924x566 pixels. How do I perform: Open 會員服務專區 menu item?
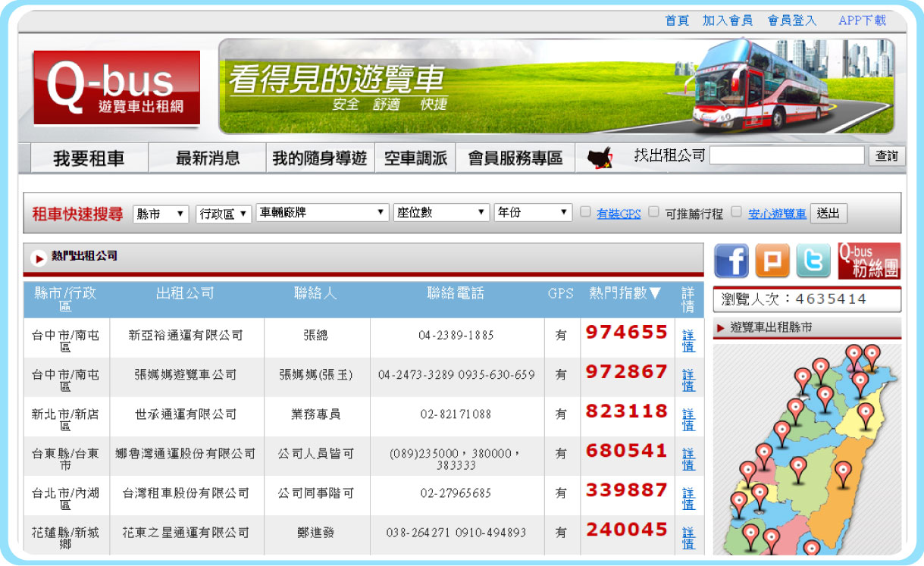coord(515,158)
